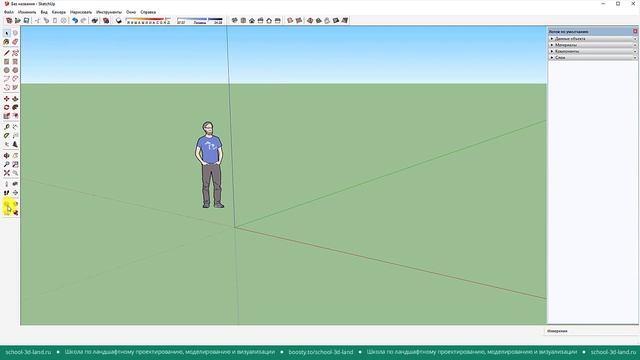Pick the Circle tool
This screenshot has width=640, height=360.
pyautogui.click(x=7, y=70)
